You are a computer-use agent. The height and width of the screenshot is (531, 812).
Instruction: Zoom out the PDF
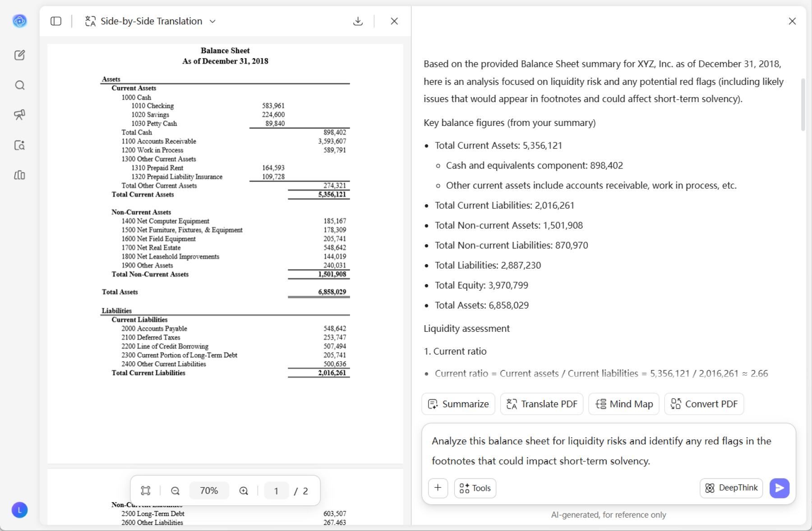(175, 491)
